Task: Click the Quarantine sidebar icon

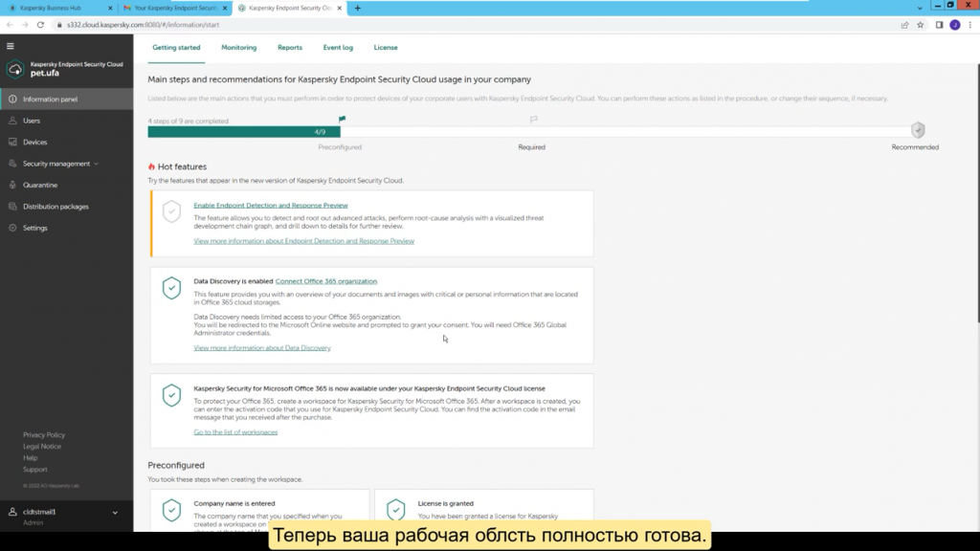Action: click(x=12, y=185)
